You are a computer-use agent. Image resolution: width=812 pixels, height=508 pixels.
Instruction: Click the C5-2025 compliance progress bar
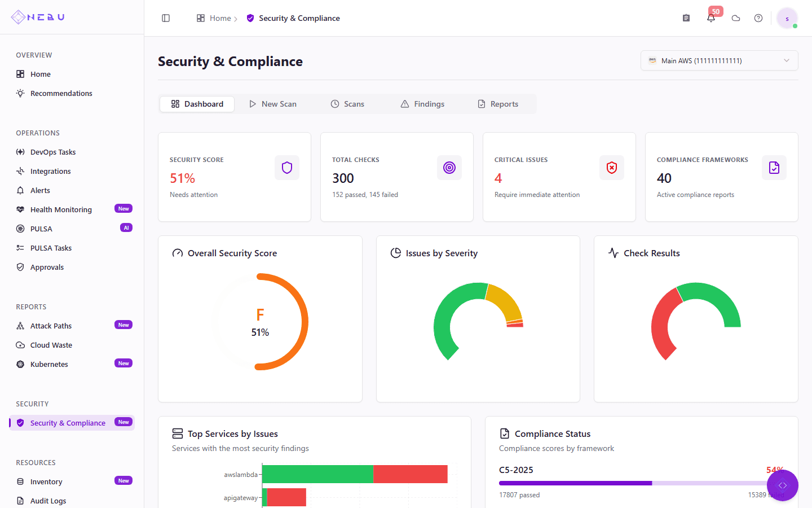(641, 483)
